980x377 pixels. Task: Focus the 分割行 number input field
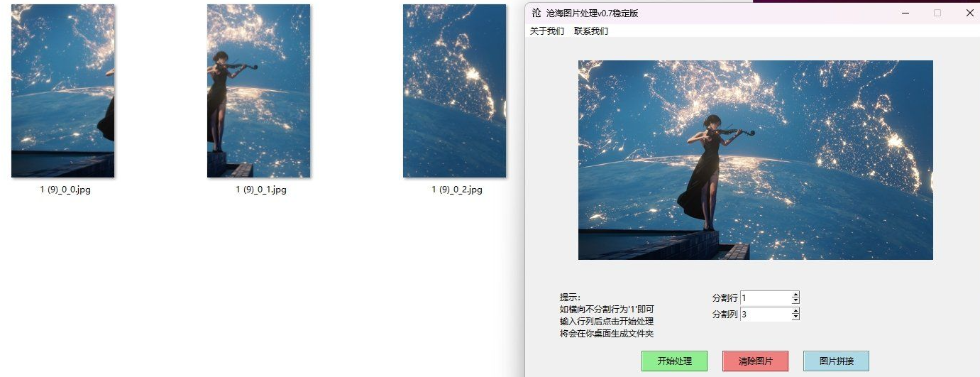[766, 298]
